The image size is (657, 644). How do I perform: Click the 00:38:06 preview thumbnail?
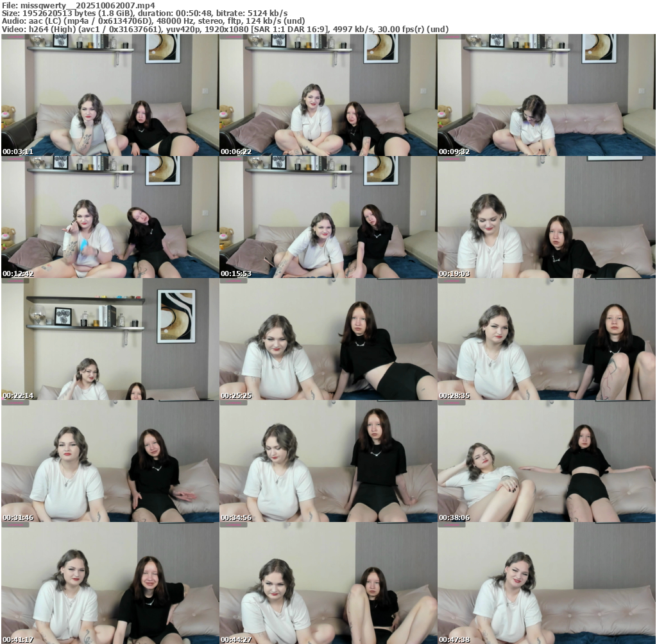(x=546, y=461)
